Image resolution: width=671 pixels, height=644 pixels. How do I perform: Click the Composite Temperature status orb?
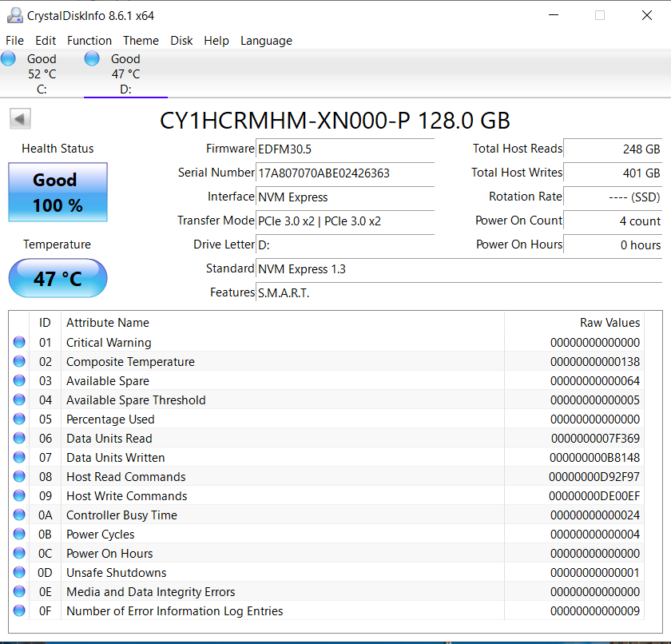click(19, 362)
